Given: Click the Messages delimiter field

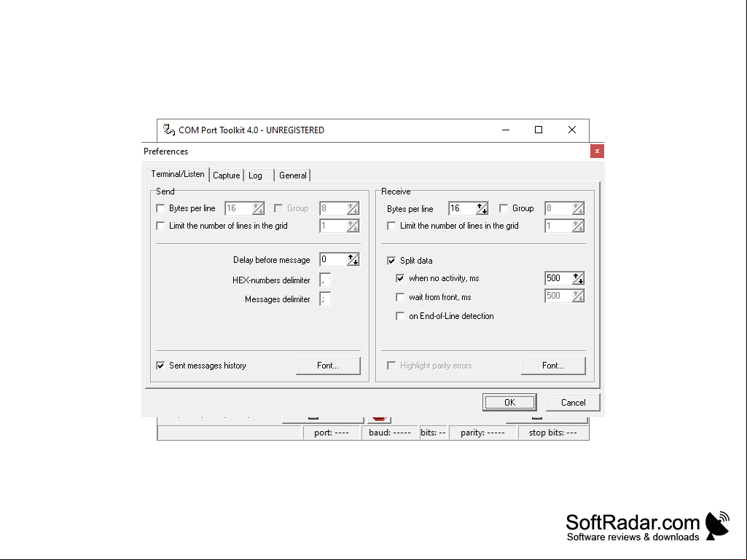Looking at the screenshot, I should click(325, 299).
